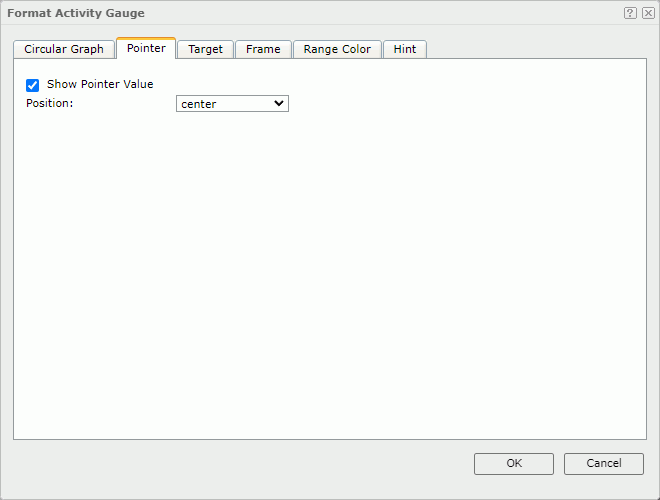Show the Hint tab

click(405, 49)
